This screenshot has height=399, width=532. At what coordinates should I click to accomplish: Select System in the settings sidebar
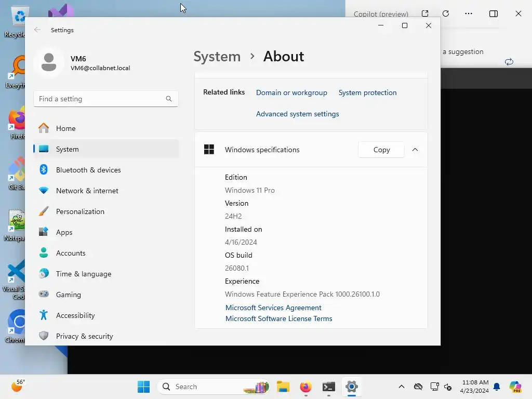(106, 149)
